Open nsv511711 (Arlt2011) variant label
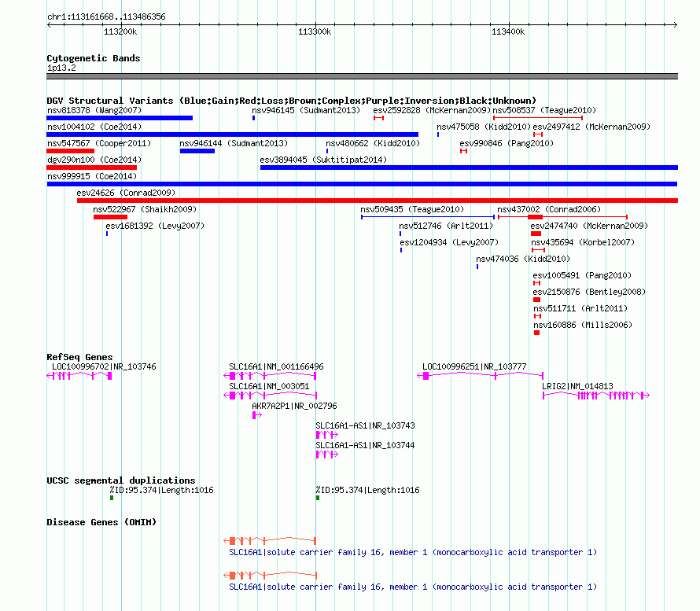Viewport: 700px width, 611px height. click(x=580, y=308)
